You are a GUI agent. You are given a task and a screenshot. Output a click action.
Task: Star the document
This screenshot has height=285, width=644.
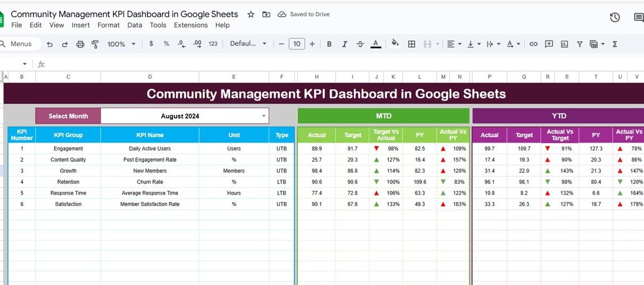[x=251, y=14]
